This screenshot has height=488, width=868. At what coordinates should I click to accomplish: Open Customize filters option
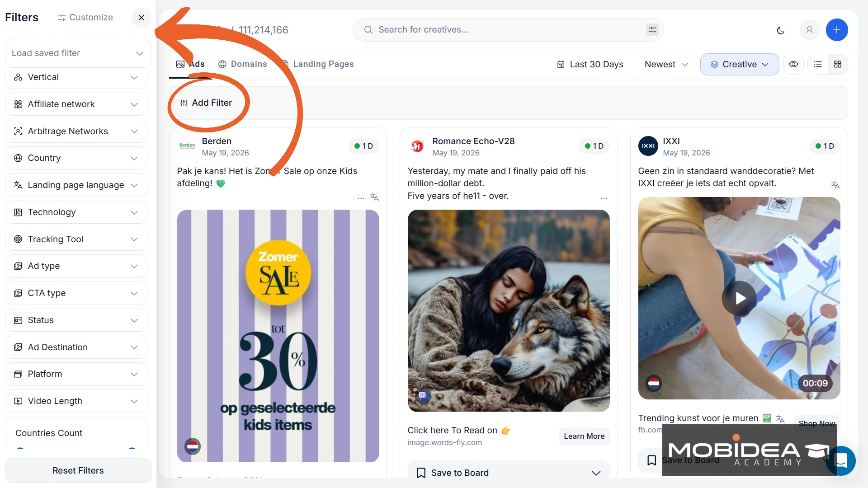click(85, 18)
